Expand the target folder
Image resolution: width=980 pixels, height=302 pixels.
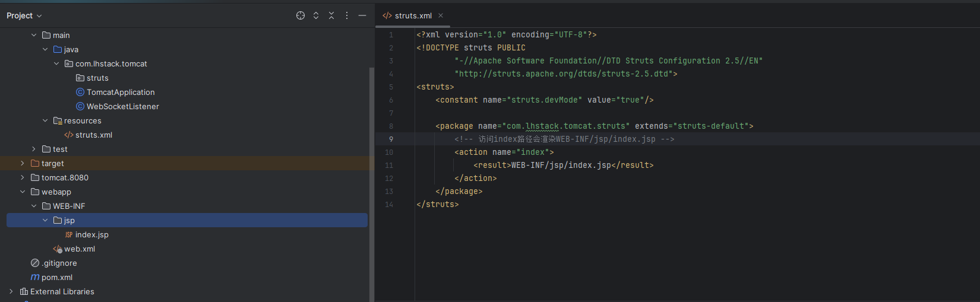tap(23, 163)
